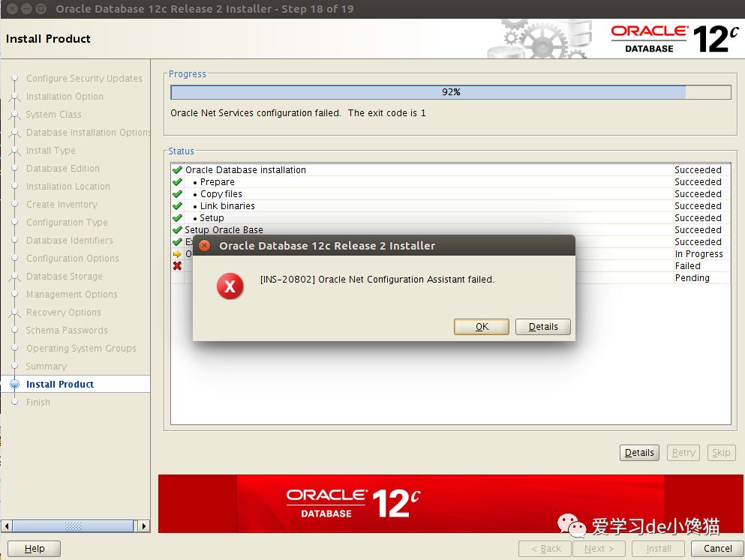
Task: Select Finish step
Action: pos(38,403)
